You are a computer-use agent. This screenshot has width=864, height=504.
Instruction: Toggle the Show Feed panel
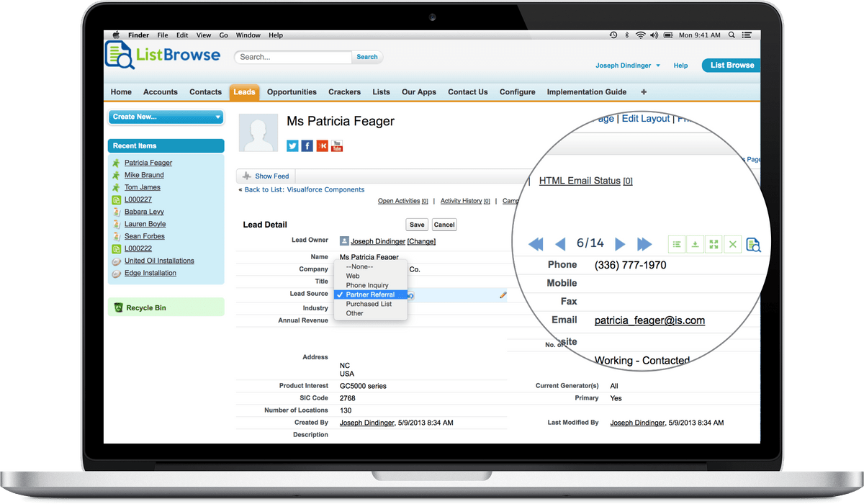click(x=265, y=176)
